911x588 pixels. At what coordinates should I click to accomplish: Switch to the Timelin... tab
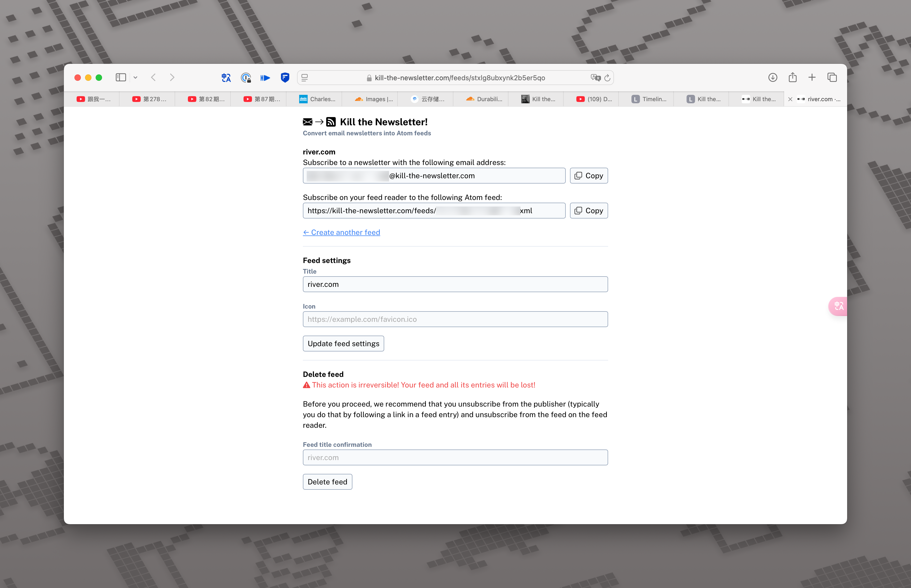646,99
